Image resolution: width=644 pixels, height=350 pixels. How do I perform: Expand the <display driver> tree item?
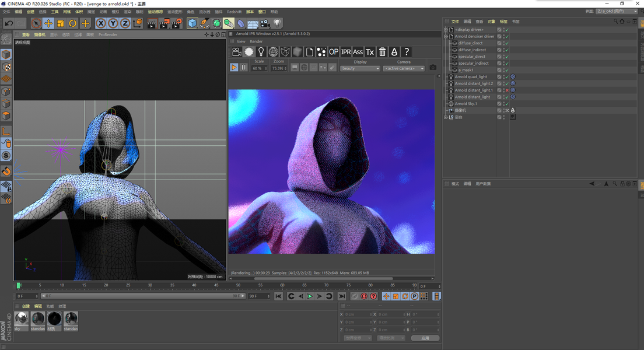click(x=446, y=30)
